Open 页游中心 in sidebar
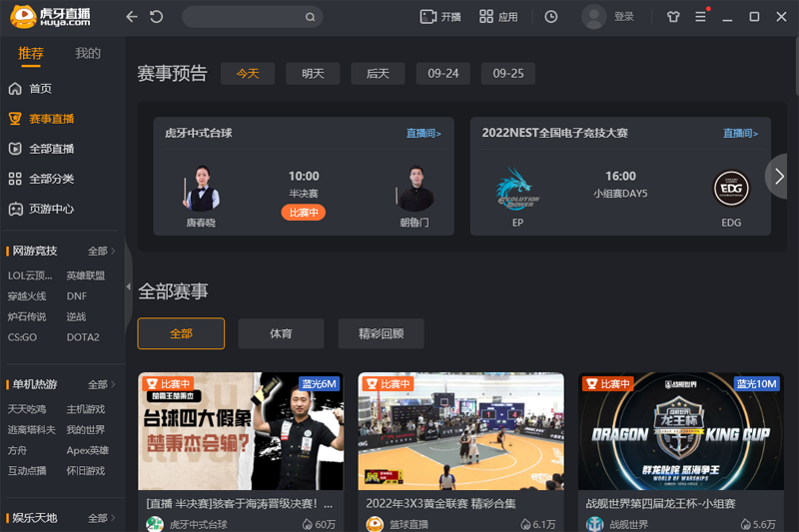This screenshot has height=532, width=799. 42,209
